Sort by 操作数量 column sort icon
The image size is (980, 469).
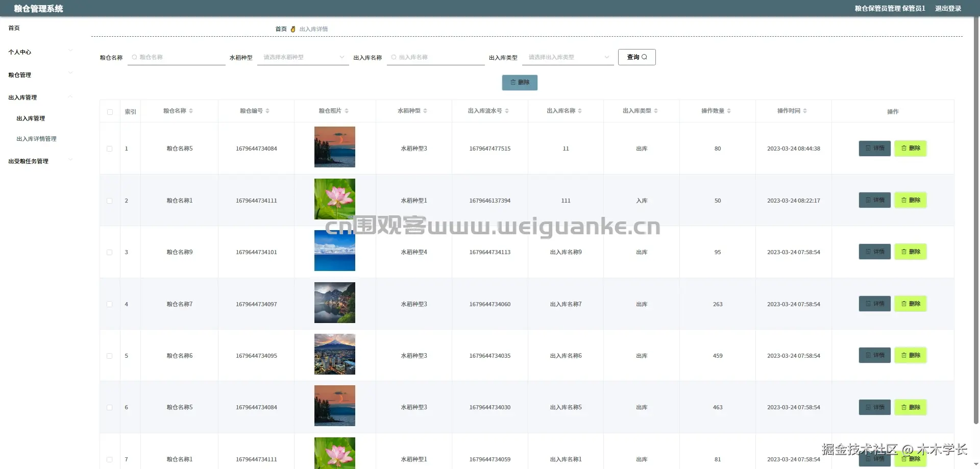[729, 111]
